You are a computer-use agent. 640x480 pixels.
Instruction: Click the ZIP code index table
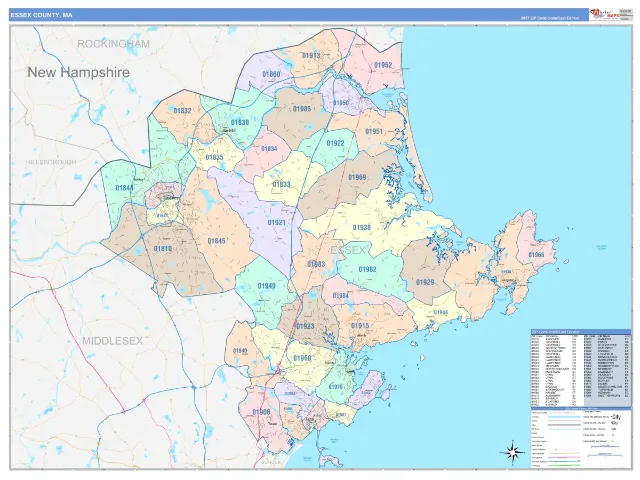580,367
